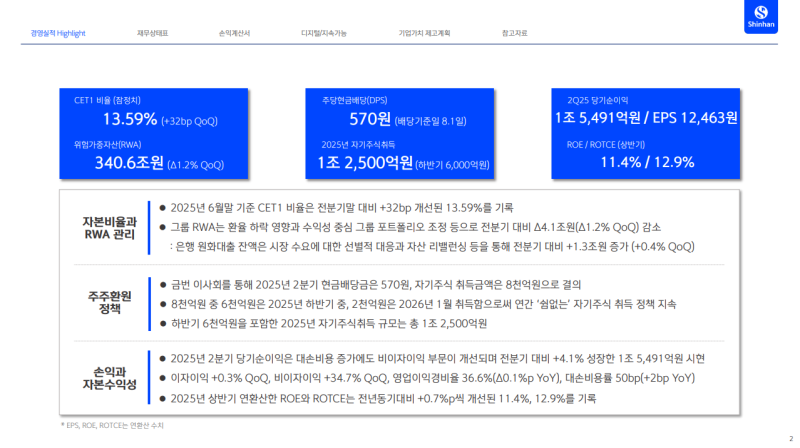800x448 pixels.
Task: Switch to the 재무상태표 tab
Action: [x=153, y=34]
